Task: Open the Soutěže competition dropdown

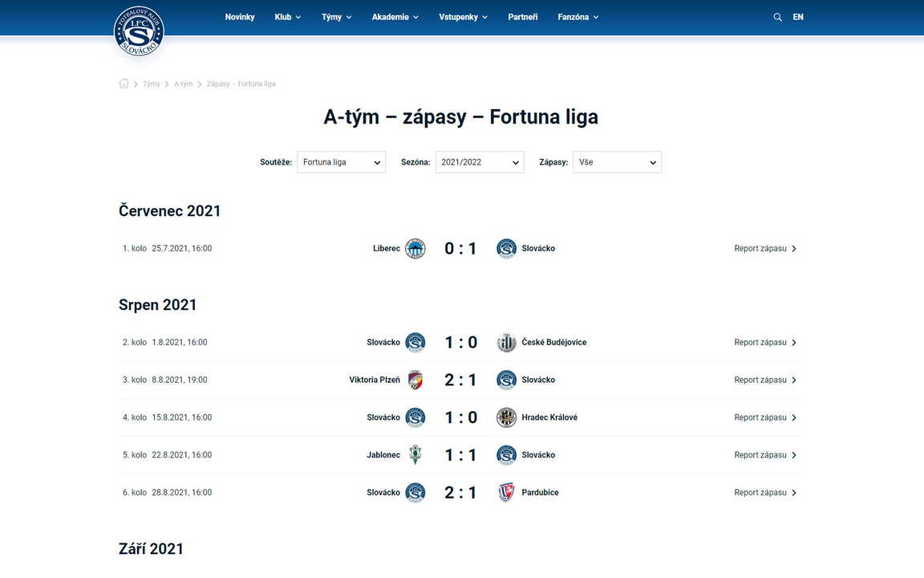Action: (341, 161)
